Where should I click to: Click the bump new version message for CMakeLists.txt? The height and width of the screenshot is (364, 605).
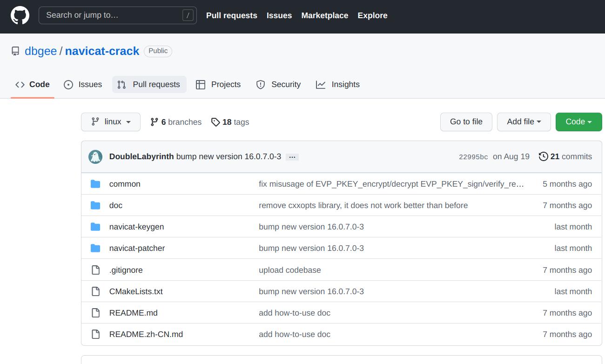[311, 291]
